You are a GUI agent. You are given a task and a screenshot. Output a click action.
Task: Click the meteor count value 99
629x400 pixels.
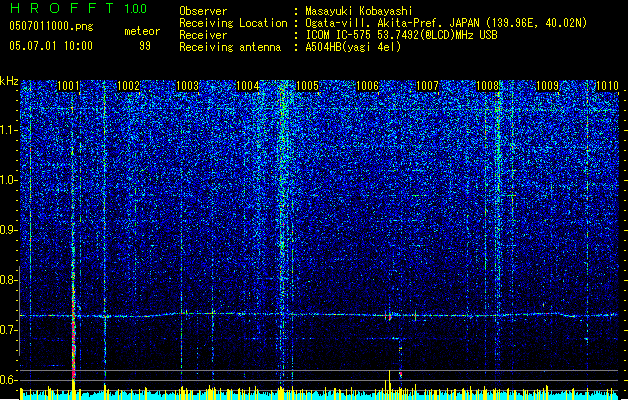(145, 46)
